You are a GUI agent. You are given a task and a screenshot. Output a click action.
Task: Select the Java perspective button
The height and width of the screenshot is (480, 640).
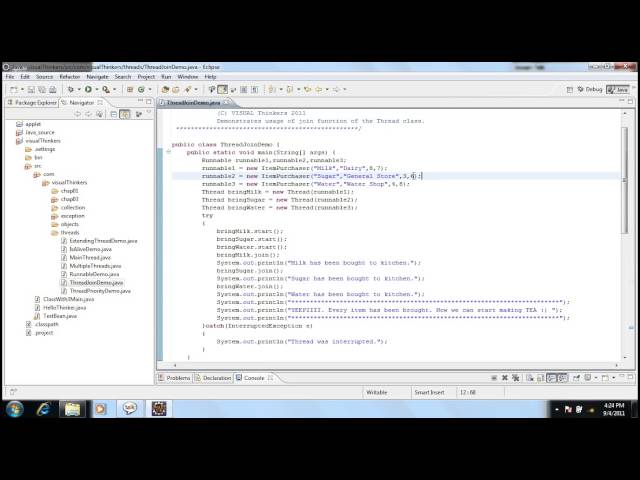point(618,89)
